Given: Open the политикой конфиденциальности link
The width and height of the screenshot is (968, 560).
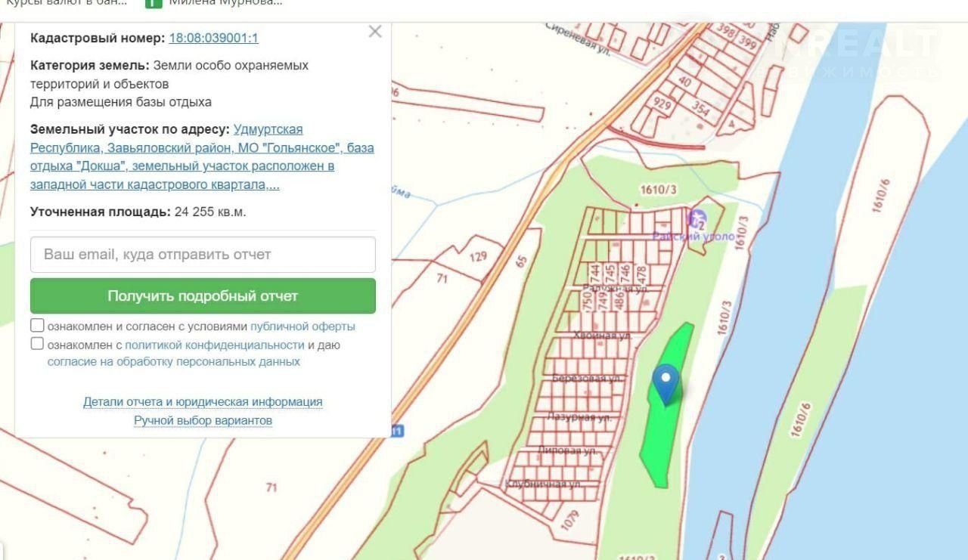Looking at the screenshot, I should 214,345.
